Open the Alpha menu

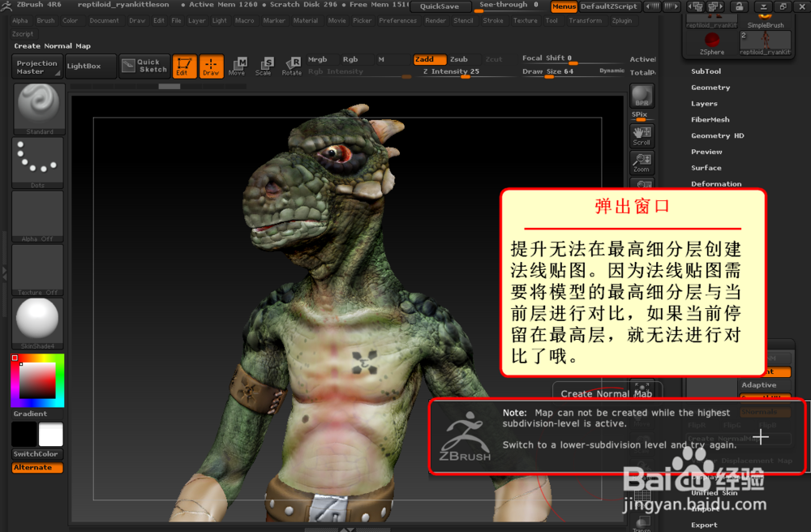20,21
